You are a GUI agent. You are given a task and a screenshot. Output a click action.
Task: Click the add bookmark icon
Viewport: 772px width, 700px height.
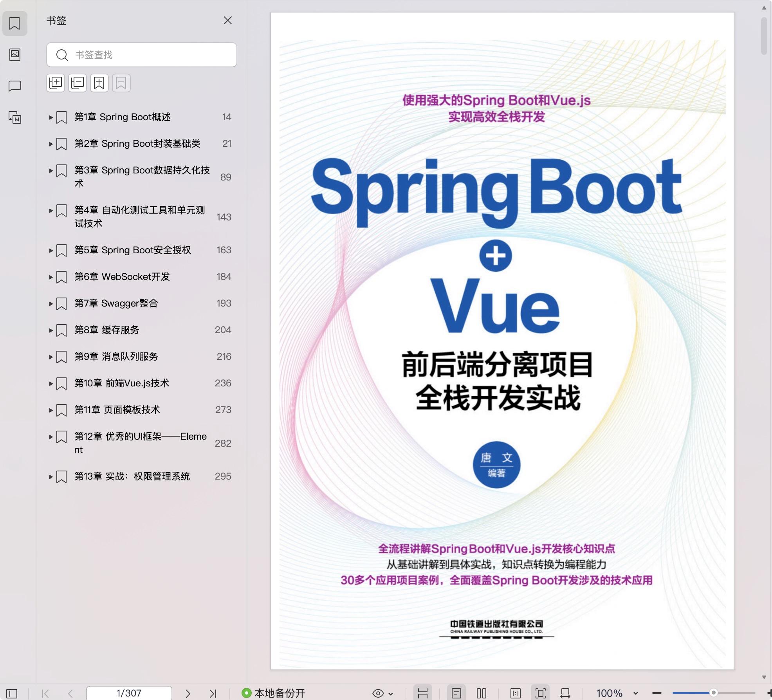click(x=99, y=83)
